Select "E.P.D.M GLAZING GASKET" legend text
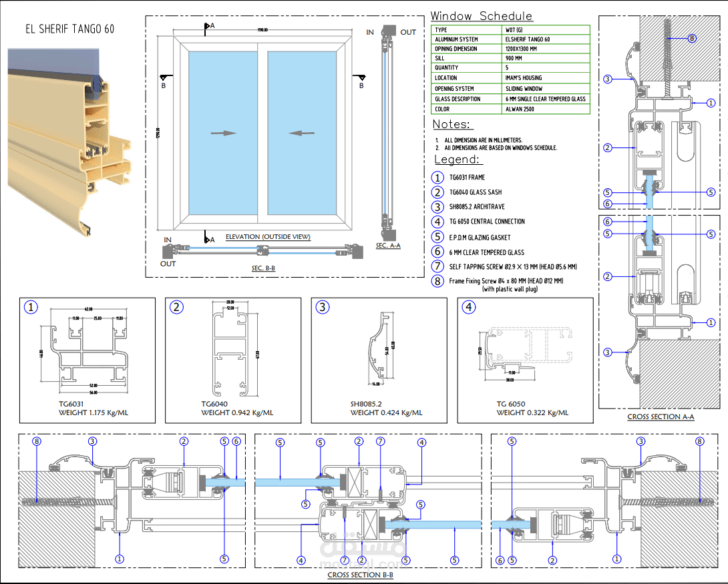The width and height of the screenshot is (728, 584). coord(480,238)
